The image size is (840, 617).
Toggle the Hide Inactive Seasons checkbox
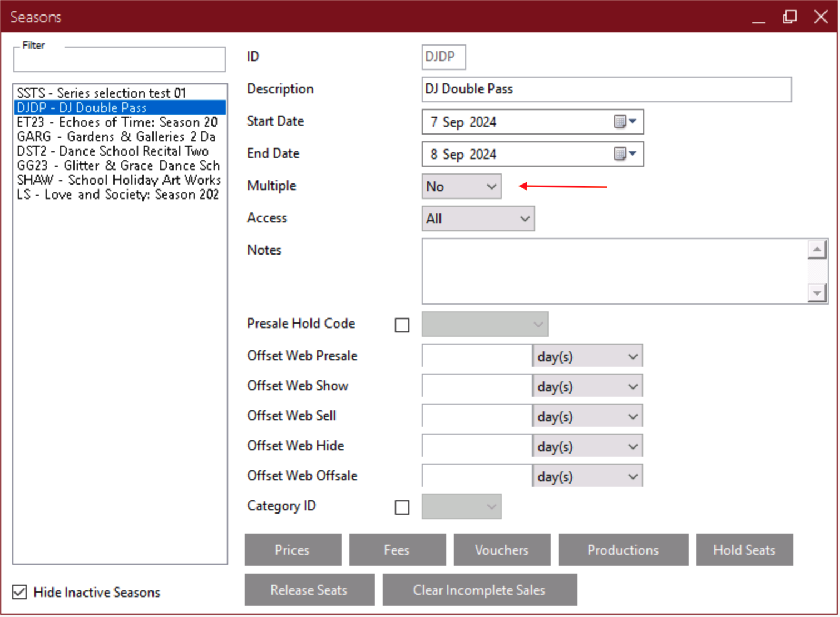coord(19,592)
